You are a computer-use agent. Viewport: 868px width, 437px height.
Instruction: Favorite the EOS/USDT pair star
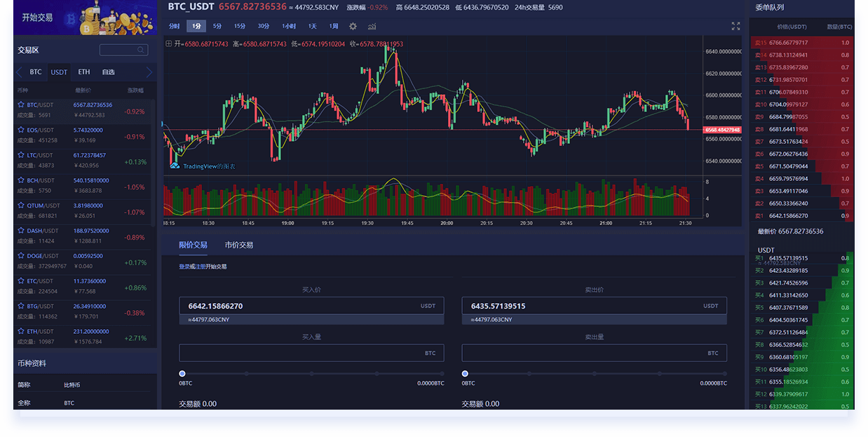click(21, 130)
